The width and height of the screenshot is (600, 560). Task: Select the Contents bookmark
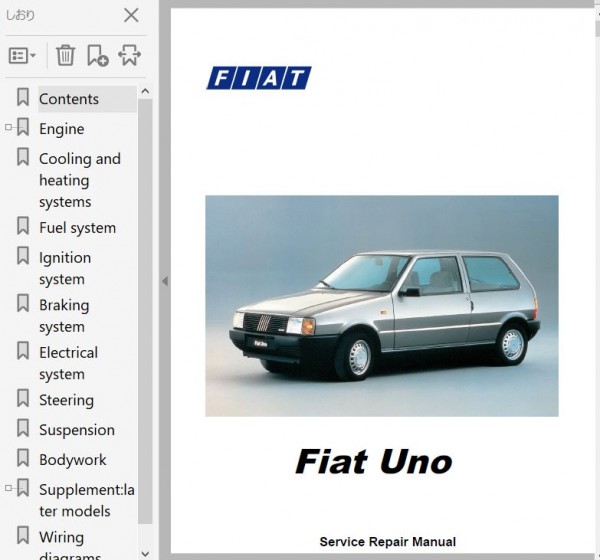coord(69,99)
